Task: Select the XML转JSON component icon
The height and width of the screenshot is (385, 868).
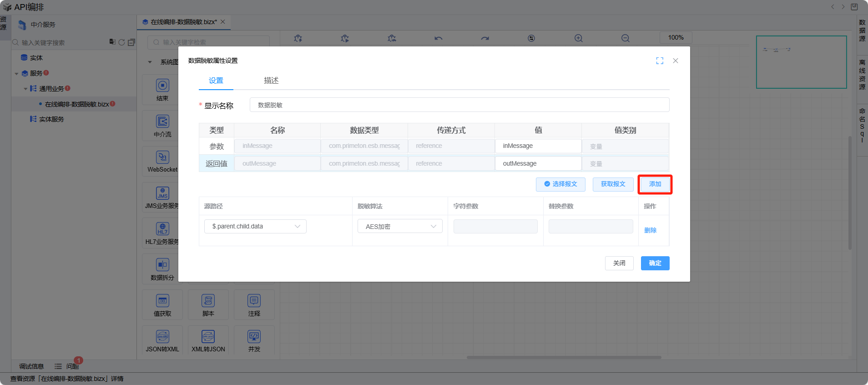Action: [x=208, y=337]
